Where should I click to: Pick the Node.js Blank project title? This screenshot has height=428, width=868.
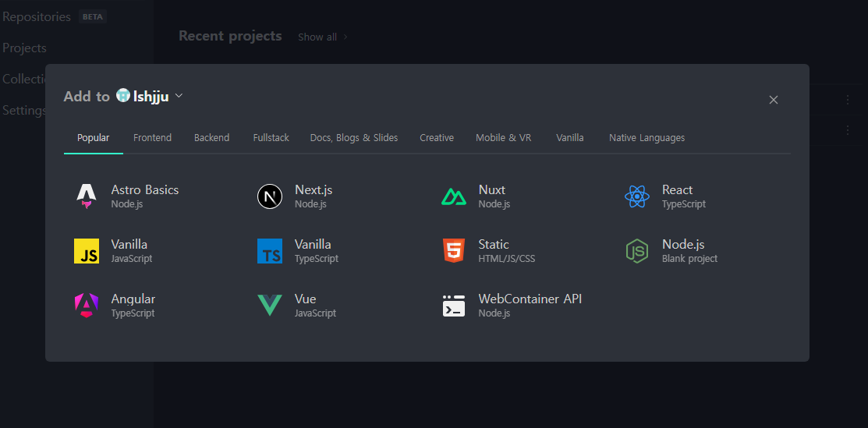tap(683, 244)
